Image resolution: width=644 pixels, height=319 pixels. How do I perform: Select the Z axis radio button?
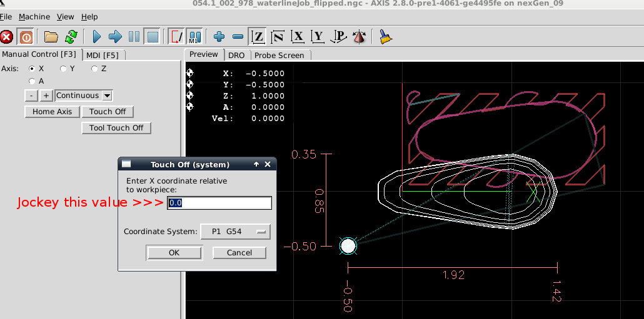[94, 69]
